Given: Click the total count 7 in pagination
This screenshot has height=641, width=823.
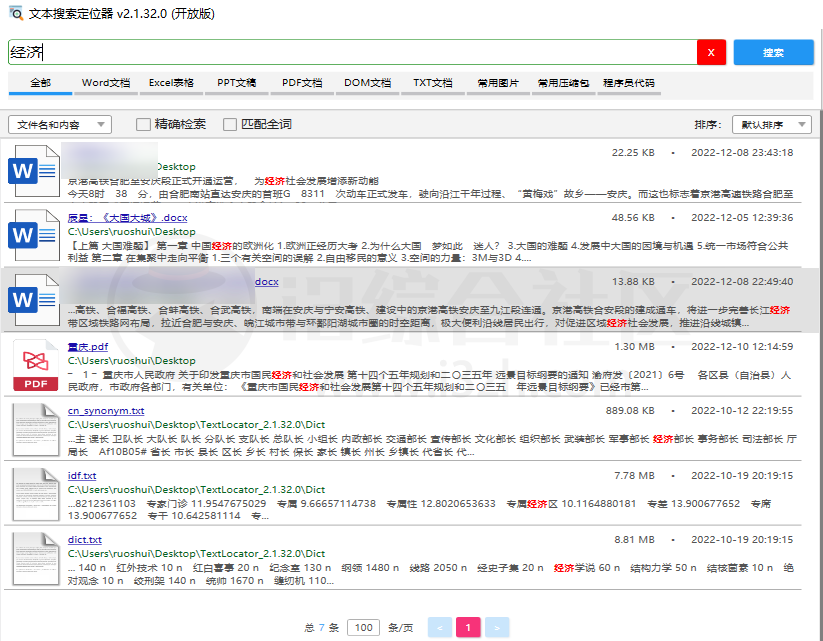Looking at the screenshot, I should (321, 627).
